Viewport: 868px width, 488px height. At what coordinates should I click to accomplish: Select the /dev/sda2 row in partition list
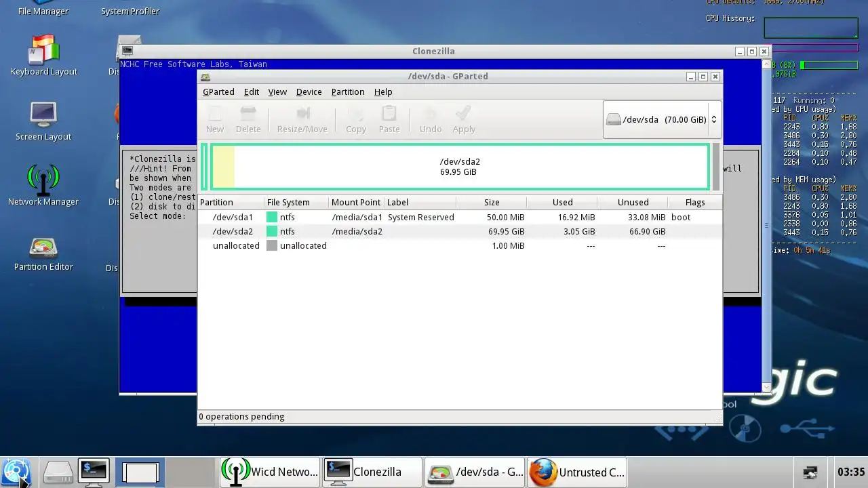(460, 231)
